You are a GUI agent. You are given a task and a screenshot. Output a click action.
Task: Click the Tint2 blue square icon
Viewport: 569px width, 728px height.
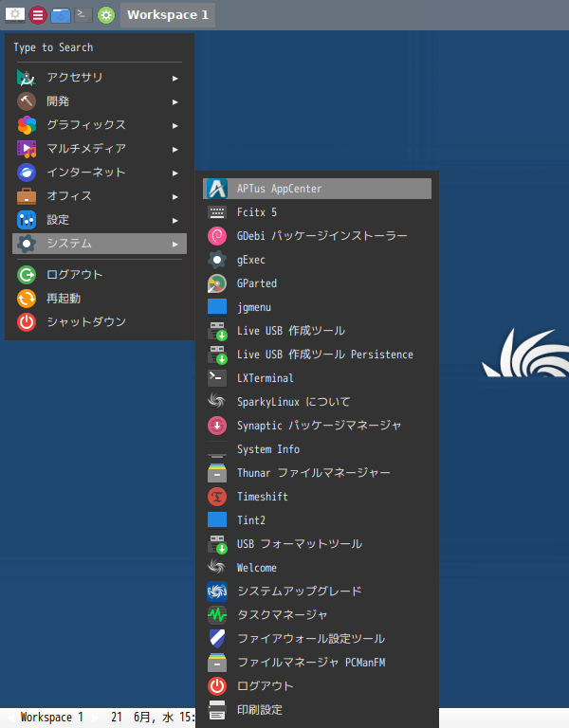tap(217, 520)
